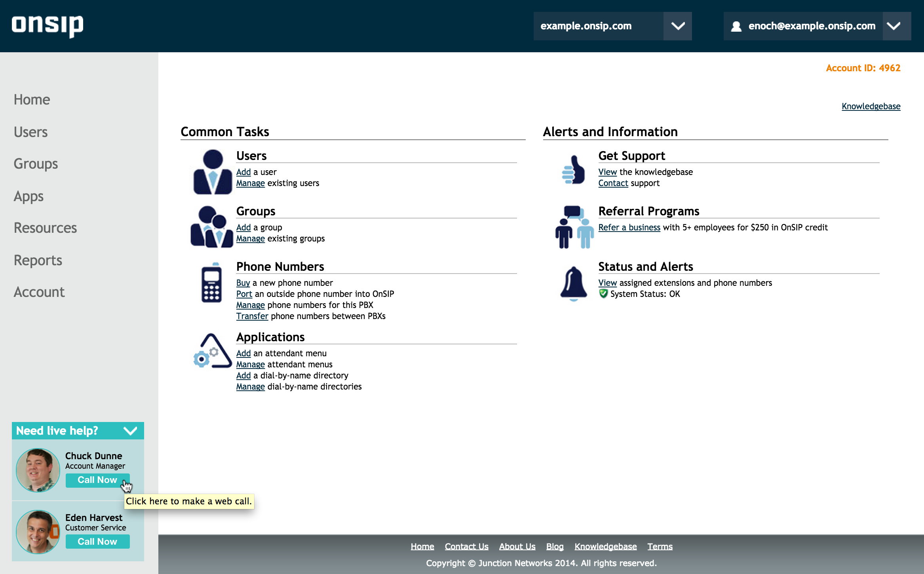This screenshot has width=924, height=574.
Task: Click Eden Harvest's profile photo
Action: coord(38,532)
